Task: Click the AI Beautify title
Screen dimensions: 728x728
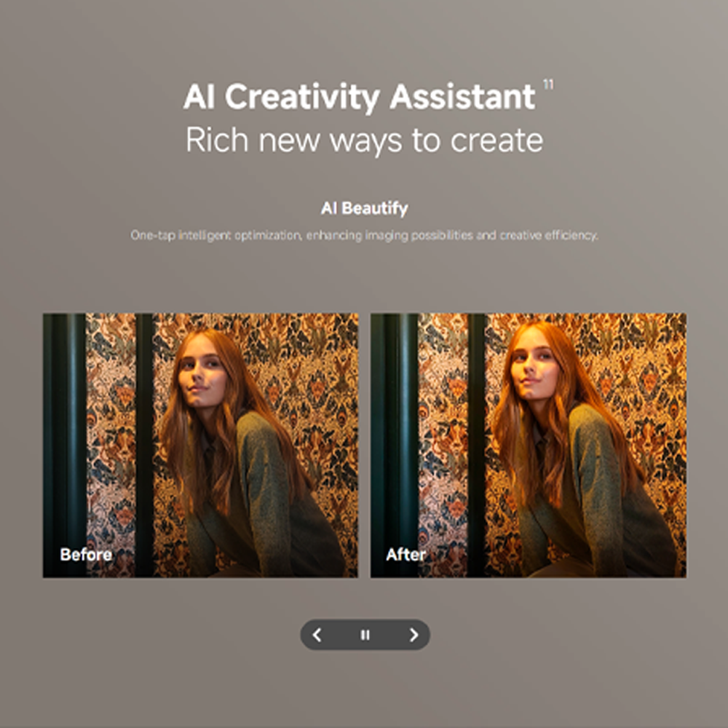Action: tap(364, 208)
